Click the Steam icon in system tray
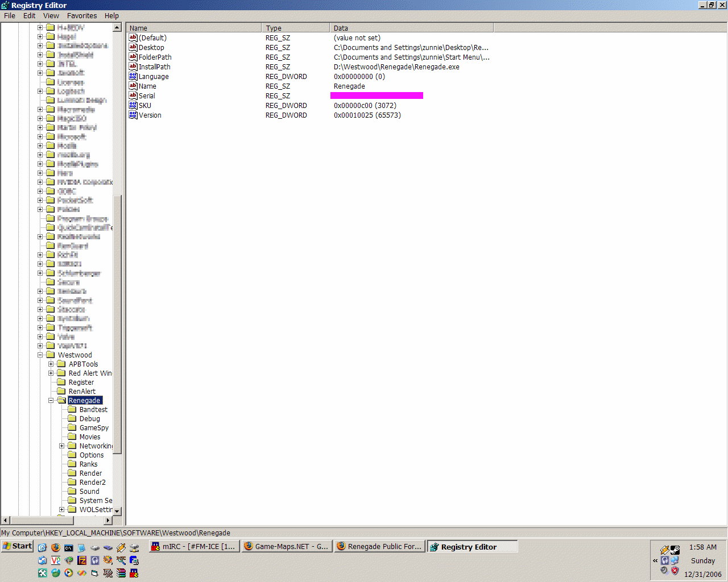728x582 pixels. [675, 550]
